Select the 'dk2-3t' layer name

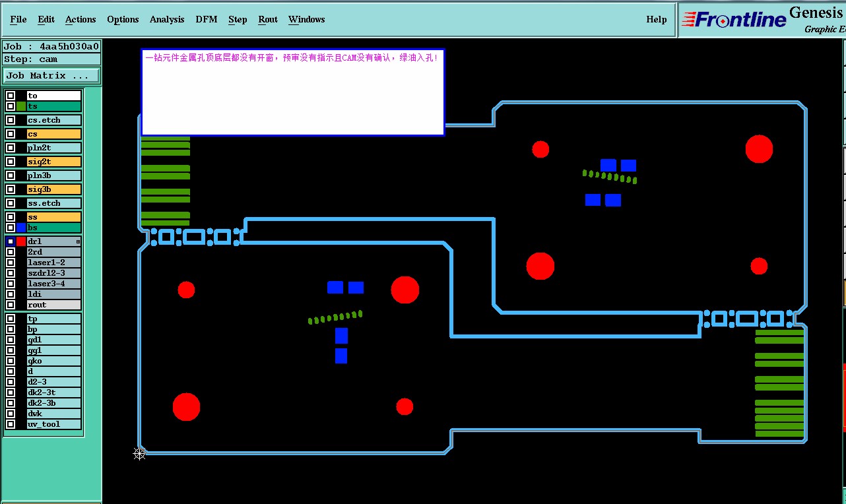pyautogui.click(x=54, y=393)
